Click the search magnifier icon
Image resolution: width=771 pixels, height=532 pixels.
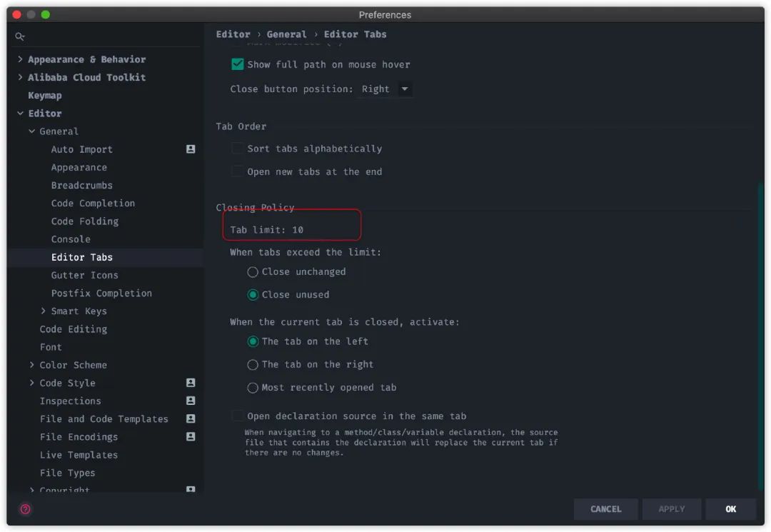click(20, 36)
